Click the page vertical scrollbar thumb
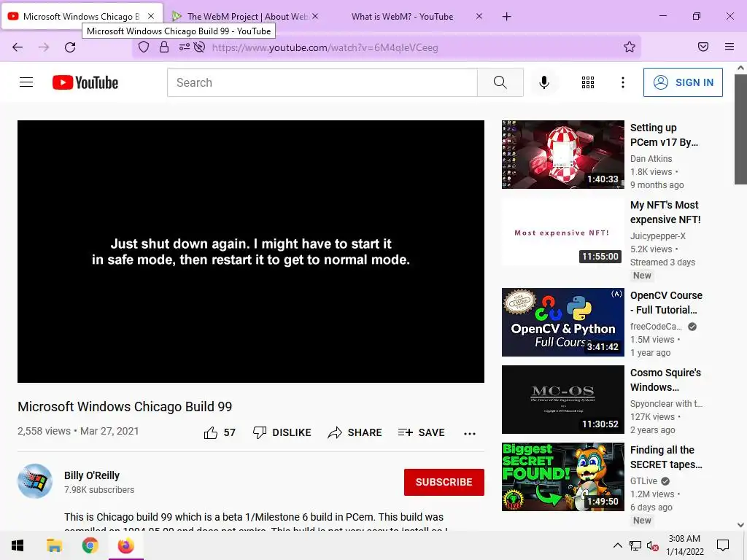Viewport: 747px width, 560px height. tap(740, 128)
